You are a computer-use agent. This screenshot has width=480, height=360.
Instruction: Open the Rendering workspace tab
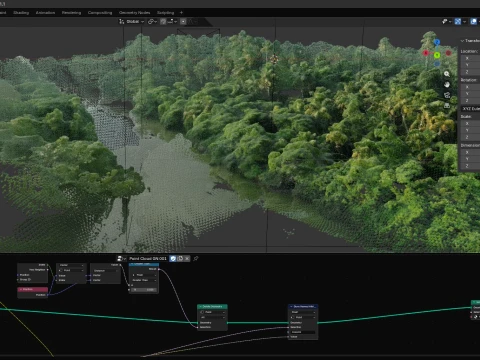[x=71, y=13]
